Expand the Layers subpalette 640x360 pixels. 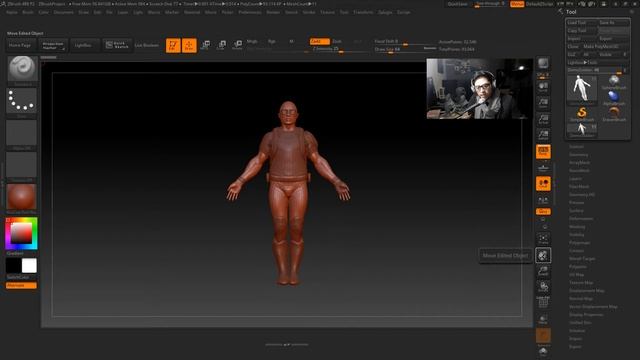[x=576, y=178]
